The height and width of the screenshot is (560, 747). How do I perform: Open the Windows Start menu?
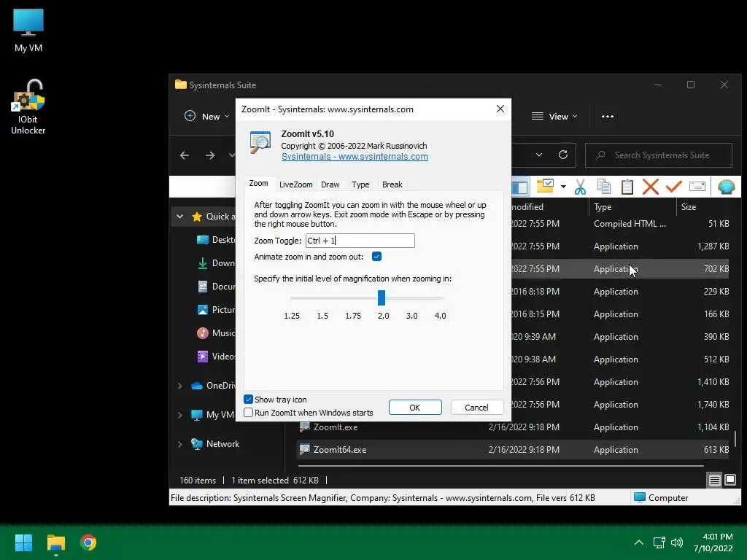click(23, 542)
